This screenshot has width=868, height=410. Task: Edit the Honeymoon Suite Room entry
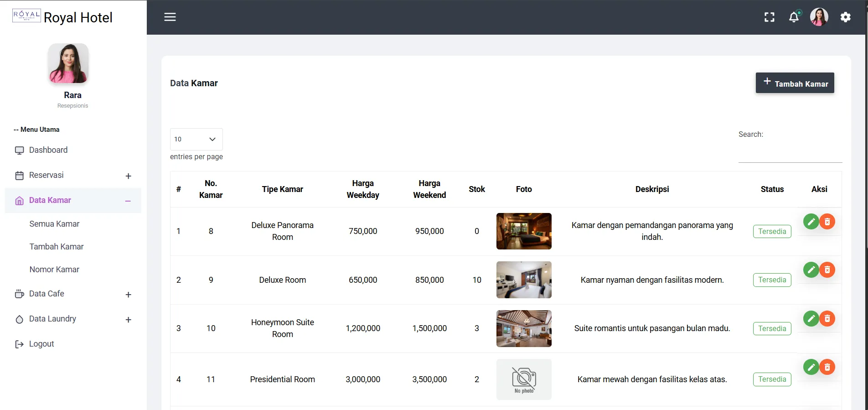click(x=811, y=318)
